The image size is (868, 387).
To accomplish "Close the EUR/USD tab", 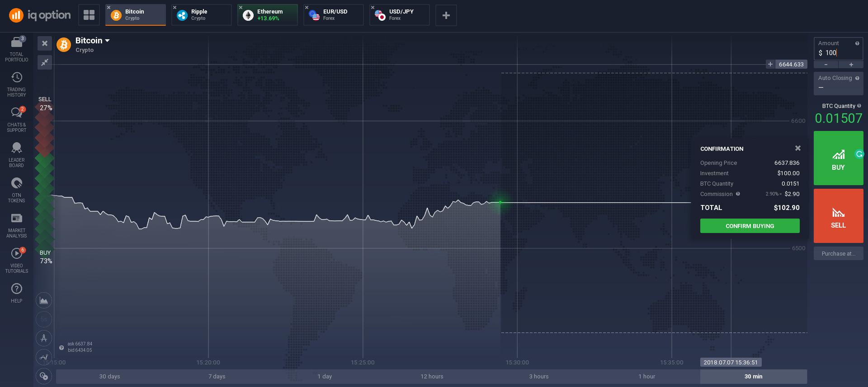I will (x=307, y=8).
